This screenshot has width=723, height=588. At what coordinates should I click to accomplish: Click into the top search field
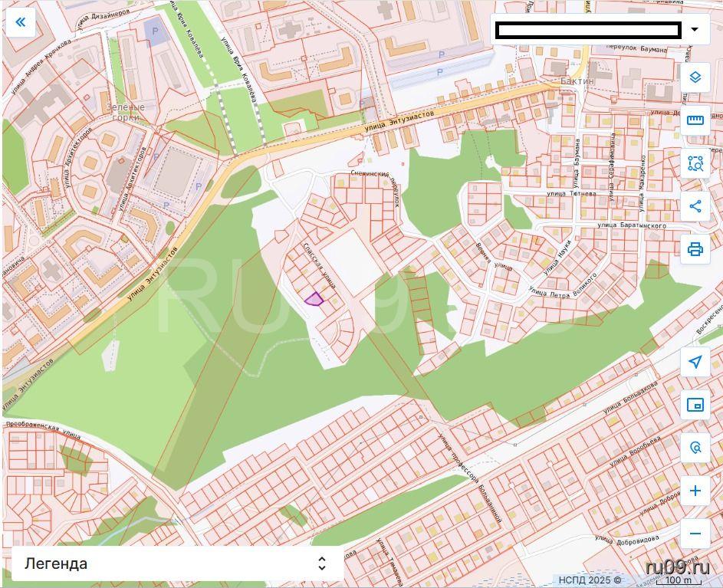click(587, 31)
